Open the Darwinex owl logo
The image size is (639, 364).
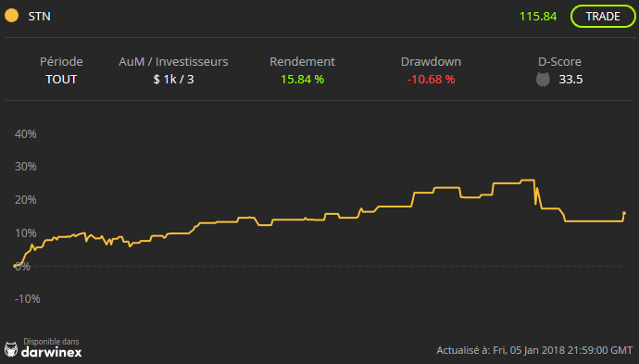(x=11, y=350)
